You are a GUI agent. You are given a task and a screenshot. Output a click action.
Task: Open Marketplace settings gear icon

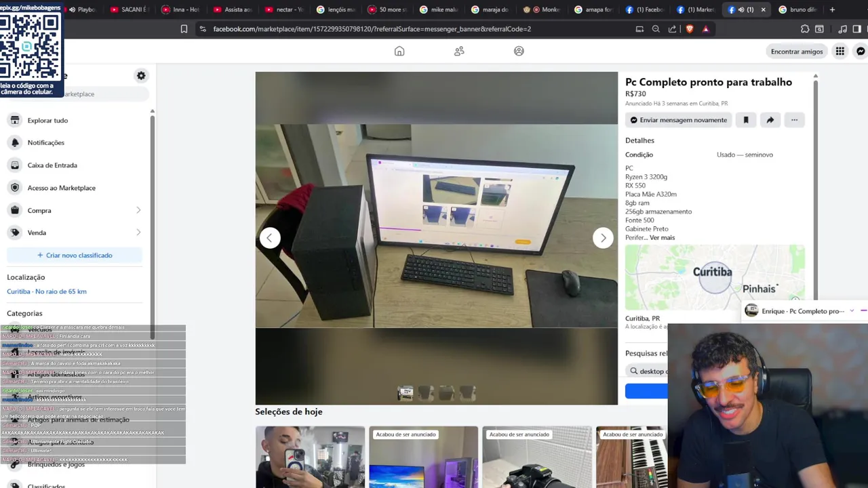pyautogui.click(x=141, y=76)
